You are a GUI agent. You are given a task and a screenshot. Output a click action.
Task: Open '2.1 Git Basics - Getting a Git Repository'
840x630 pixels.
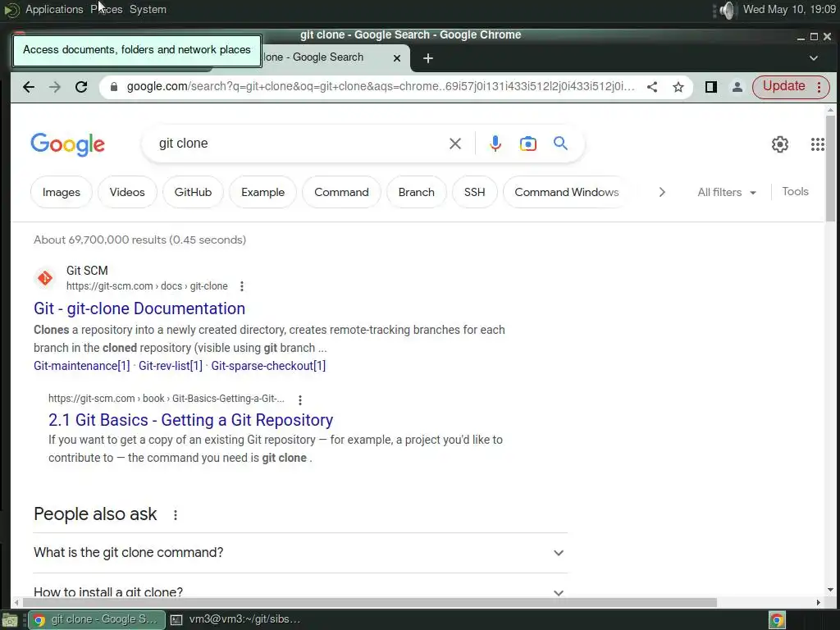(x=190, y=420)
